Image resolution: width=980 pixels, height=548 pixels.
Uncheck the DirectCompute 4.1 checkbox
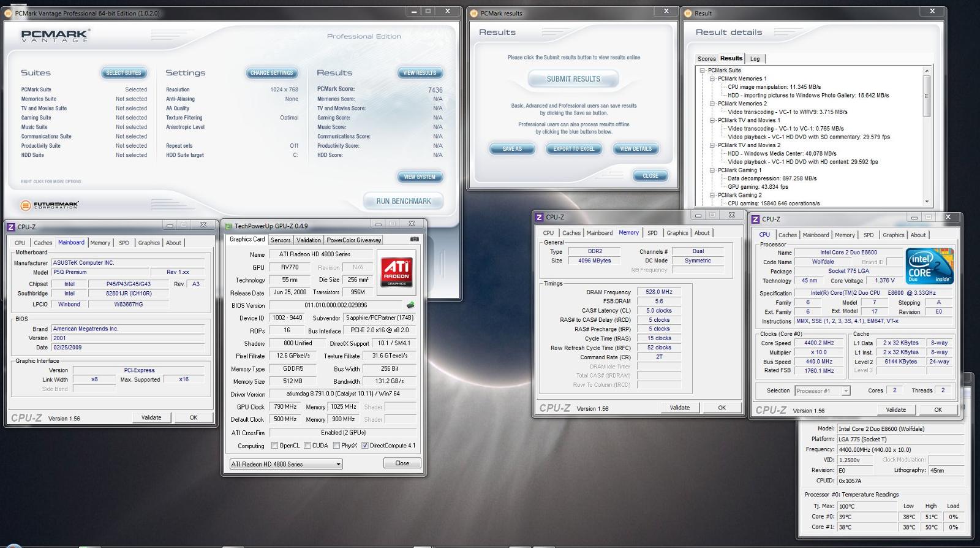[365, 446]
